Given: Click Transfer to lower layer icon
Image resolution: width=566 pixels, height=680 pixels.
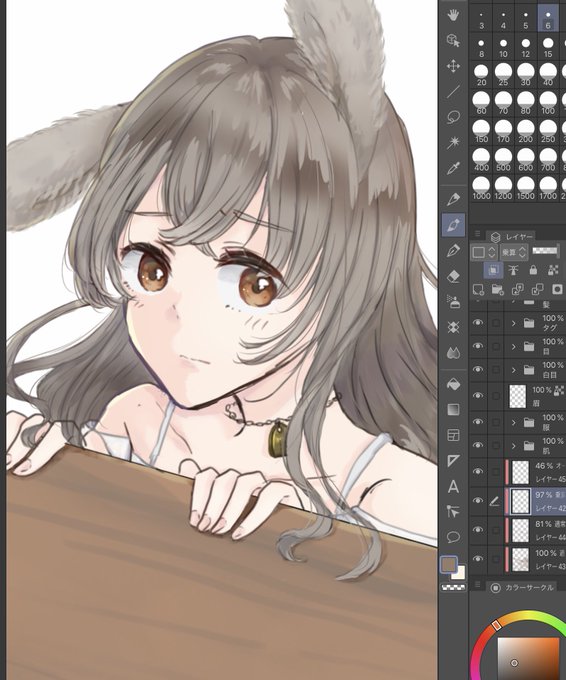Looking at the screenshot, I should (x=517, y=289).
